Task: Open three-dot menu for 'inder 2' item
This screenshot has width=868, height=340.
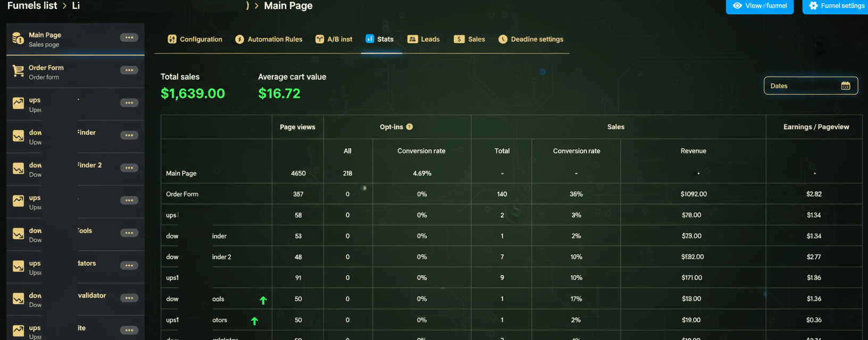Action: click(x=129, y=168)
